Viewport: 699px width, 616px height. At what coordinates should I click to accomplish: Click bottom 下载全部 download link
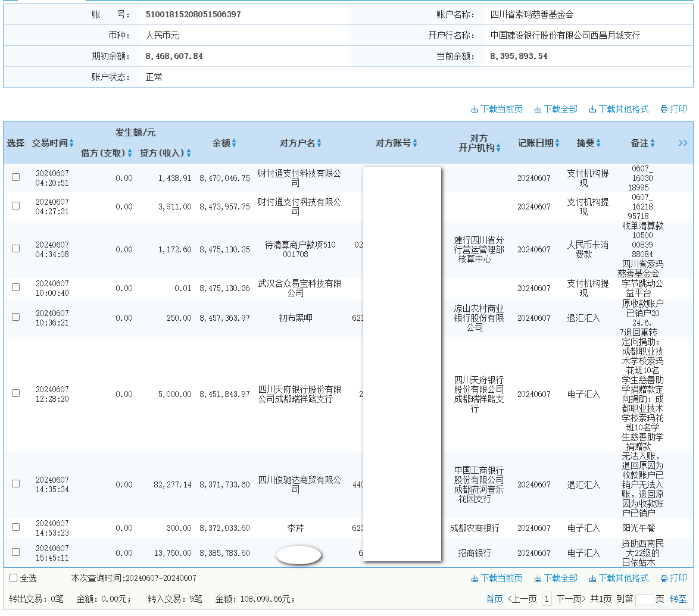click(x=556, y=578)
